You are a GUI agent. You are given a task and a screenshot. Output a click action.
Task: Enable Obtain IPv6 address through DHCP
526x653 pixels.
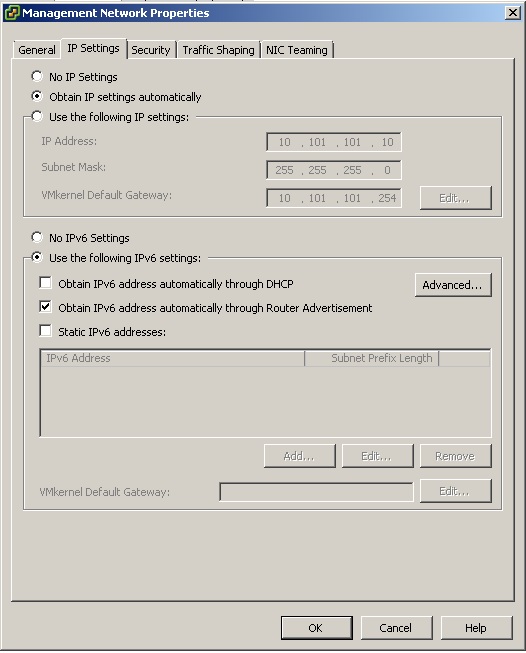45,283
